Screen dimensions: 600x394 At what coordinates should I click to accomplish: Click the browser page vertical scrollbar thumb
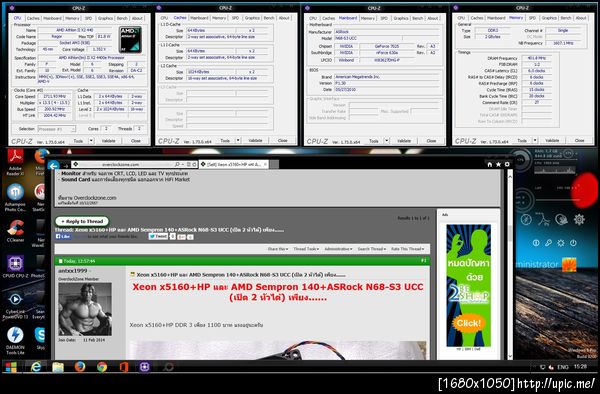510,233
